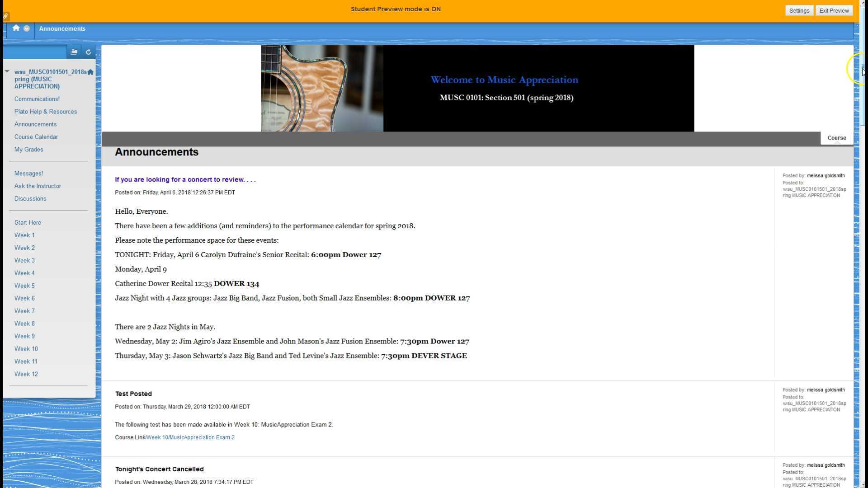868x488 pixels.
Task: Click the house icon beside course title
Action: (x=90, y=72)
